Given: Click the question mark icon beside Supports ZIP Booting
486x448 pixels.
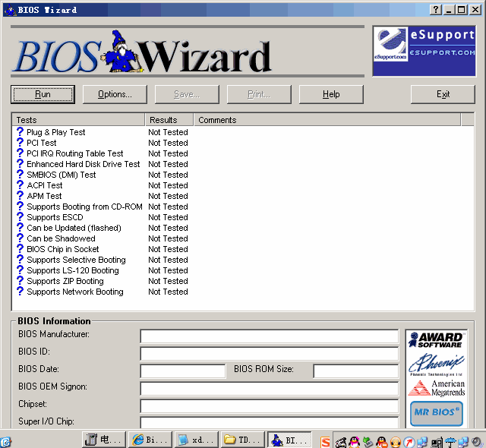Looking at the screenshot, I should pos(21,281).
